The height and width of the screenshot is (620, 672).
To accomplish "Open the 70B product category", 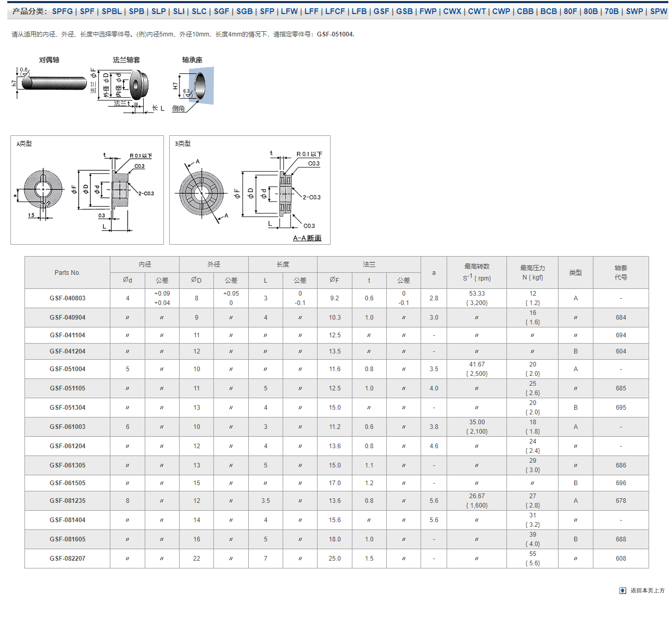I will coord(612,11).
